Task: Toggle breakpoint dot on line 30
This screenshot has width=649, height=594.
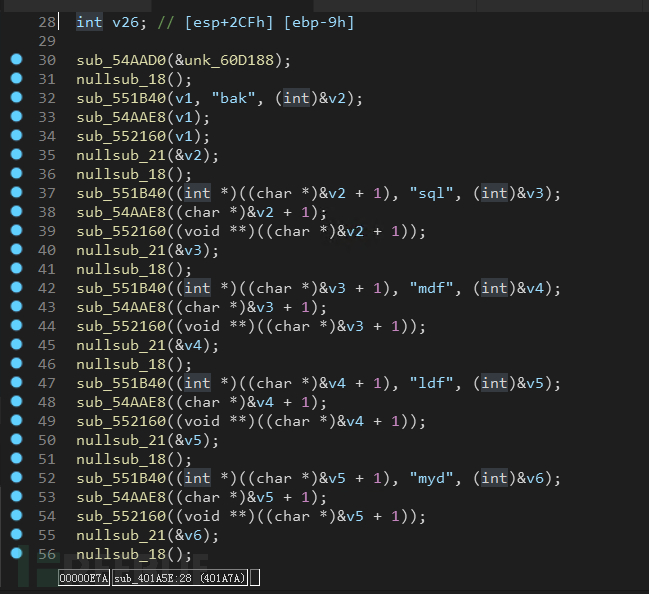Action: (x=16, y=59)
